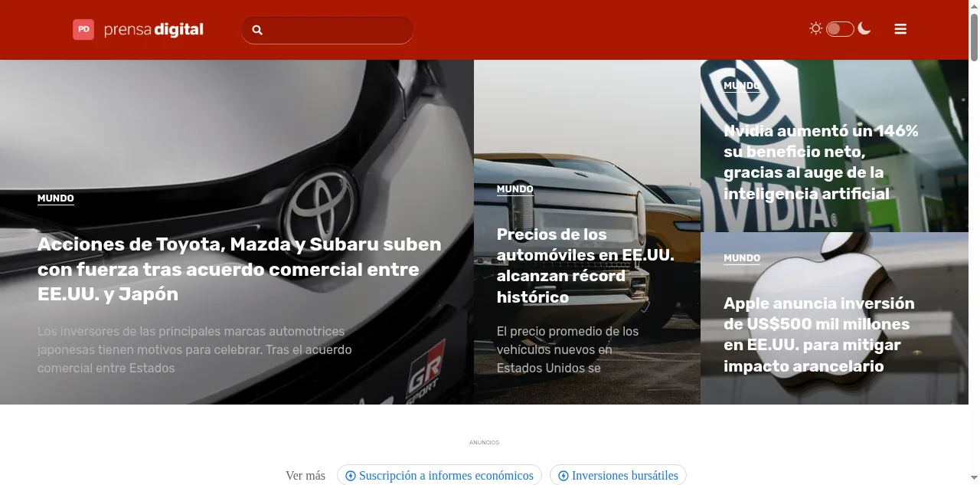Click Suscripción a informes económicos ad link
The image size is (980, 485).
[439, 475]
